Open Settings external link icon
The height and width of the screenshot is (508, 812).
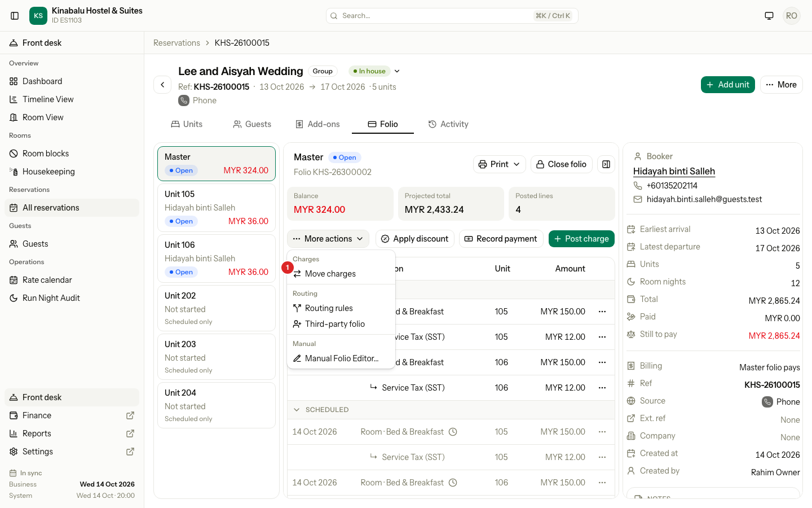pyautogui.click(x=130, y=452)
